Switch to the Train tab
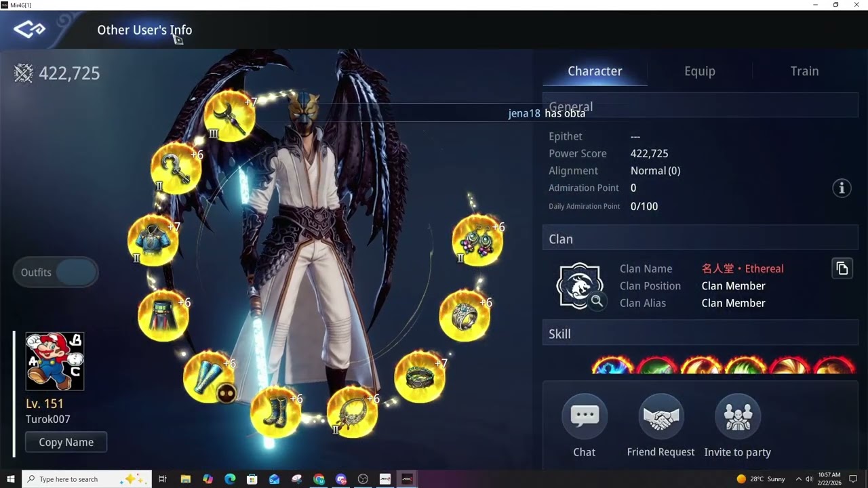 click(805, 71)
